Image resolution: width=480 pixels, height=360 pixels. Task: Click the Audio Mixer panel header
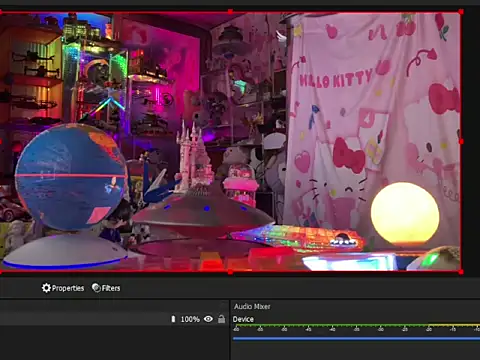click(252, 306)
